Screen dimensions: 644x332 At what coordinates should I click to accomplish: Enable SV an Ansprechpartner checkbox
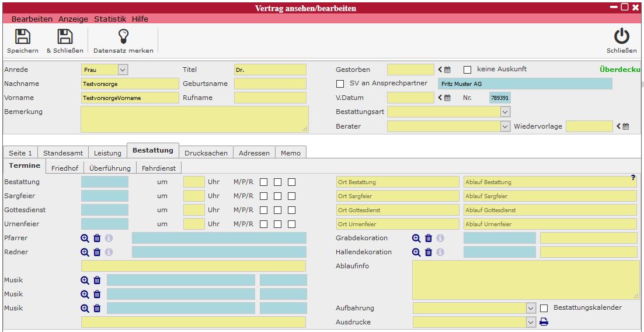[340, 84]
